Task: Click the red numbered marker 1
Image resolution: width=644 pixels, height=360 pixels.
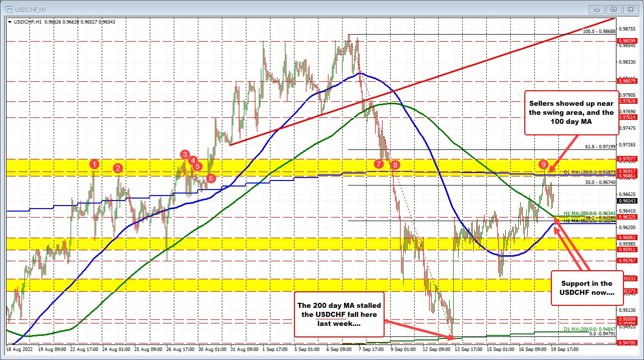Action: (x=94, y=164)
